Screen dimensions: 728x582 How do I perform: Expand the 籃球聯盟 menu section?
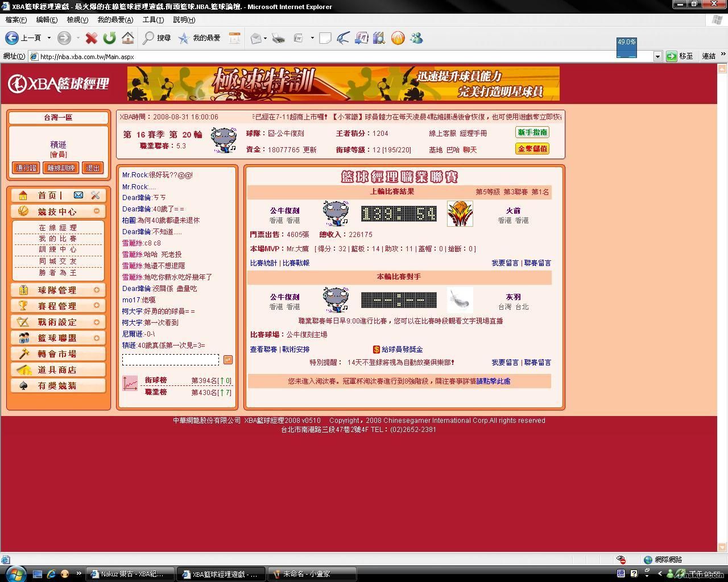[x=97, y=338]
